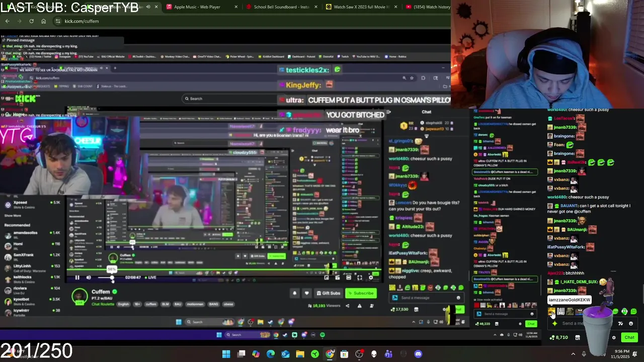This screenshot has width=644, height=362.
Task: Click the obese tag
Action: [228, 304]
